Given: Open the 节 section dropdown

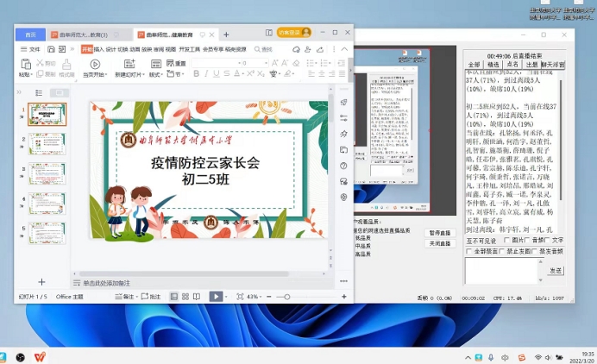Looking at the screenshot, I should [184, 74].
